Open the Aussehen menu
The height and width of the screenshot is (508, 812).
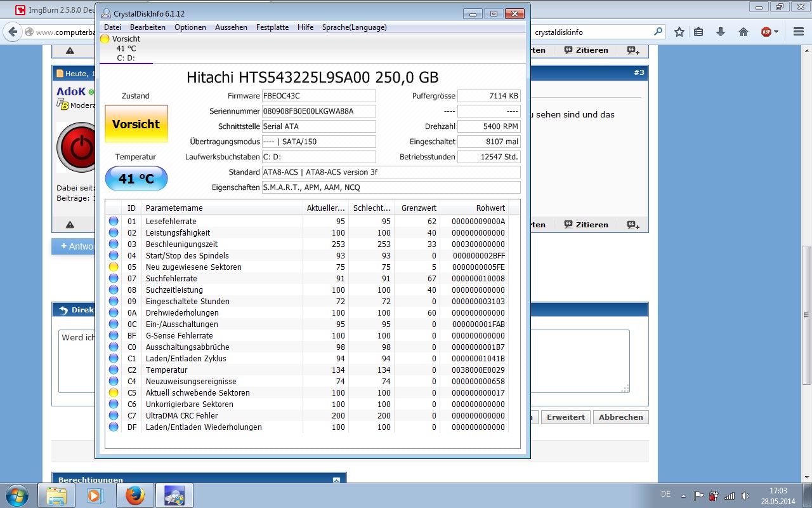231,27
